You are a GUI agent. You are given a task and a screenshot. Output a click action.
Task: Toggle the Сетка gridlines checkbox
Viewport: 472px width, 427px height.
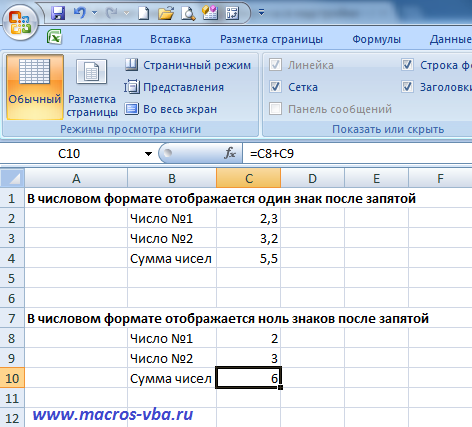(x=275, y=87)
